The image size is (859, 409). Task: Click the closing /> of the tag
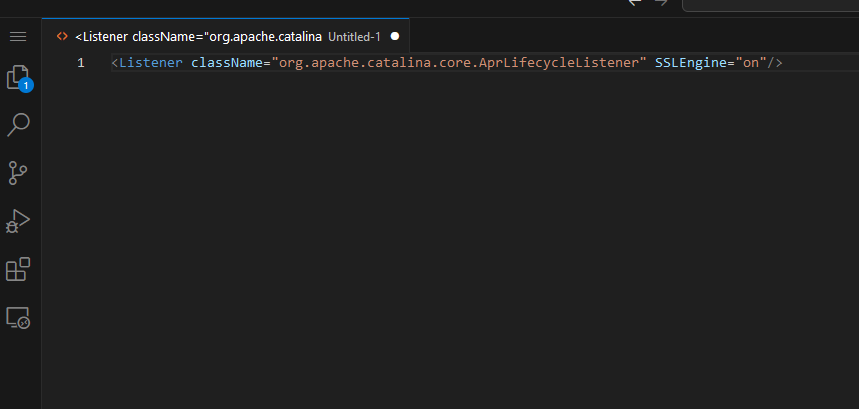click(775, 63)
